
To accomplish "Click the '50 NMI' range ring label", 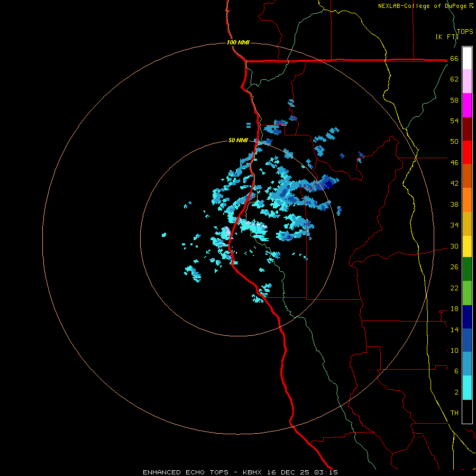I will pyautogui.click(x=238, y=140).
